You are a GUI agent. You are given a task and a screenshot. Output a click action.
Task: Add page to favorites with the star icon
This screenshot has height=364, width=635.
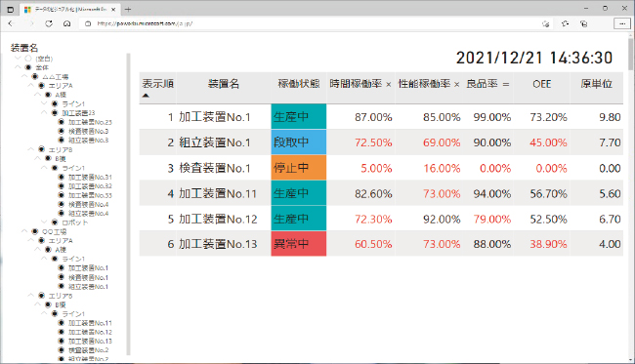565,23
